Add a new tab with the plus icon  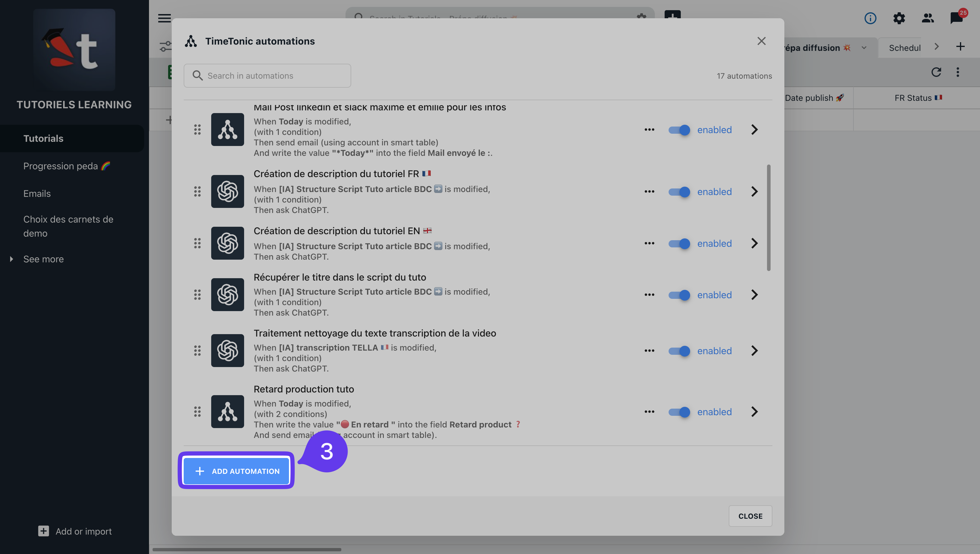coord(960,47)
